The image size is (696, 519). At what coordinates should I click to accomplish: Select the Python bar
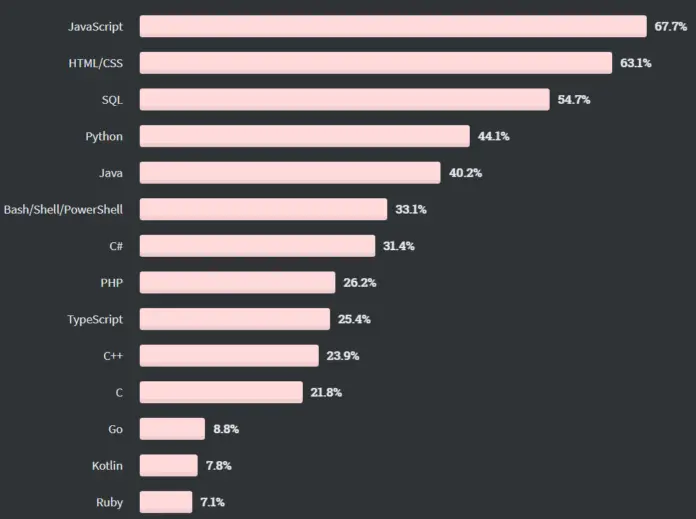coord(304,136)
